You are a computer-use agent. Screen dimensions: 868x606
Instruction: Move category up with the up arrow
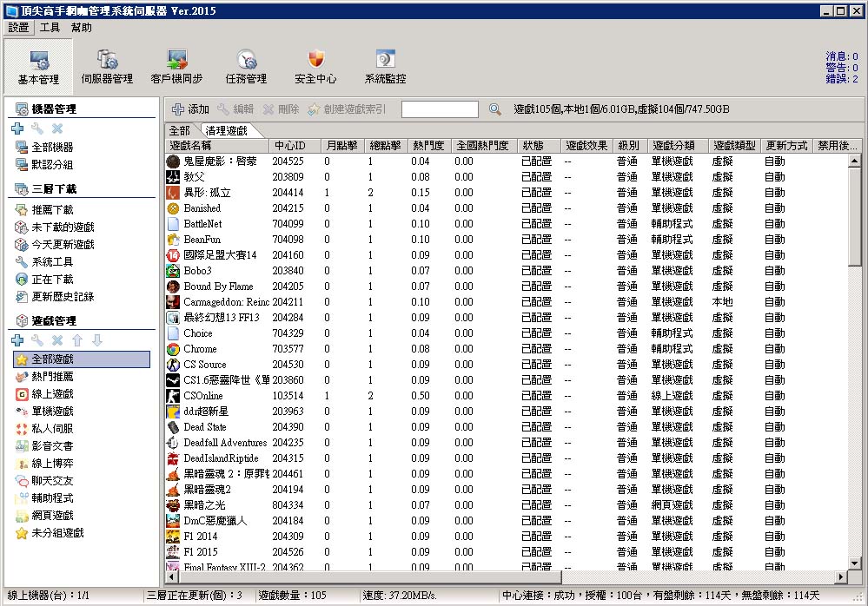(x=77, y=340)
